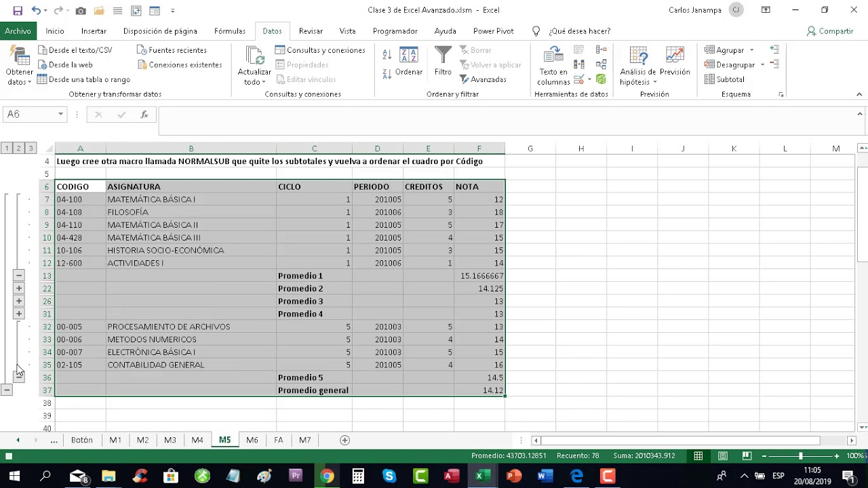868x488 pixels.
Task: Expand the Promedio 4 outline group
Action: (19, 314)
